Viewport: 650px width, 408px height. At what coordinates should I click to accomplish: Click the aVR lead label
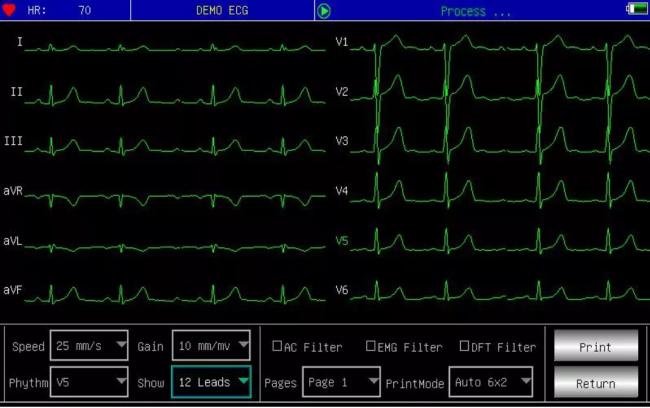[13, 190]
